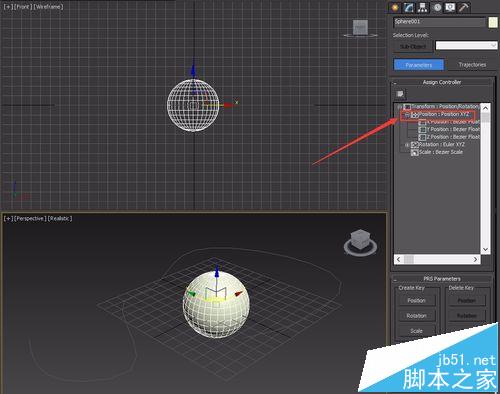Open the [Realistic] shading menu

pos(60,219)
